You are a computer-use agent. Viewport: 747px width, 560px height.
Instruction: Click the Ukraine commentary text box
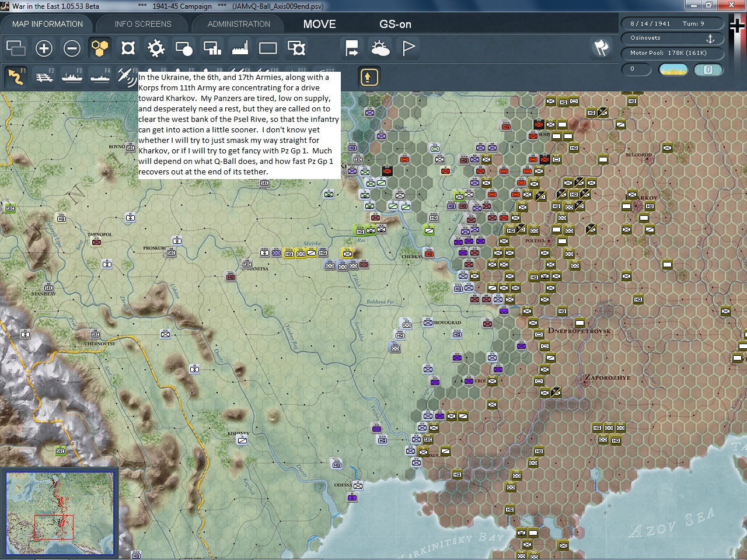[239, 124]
